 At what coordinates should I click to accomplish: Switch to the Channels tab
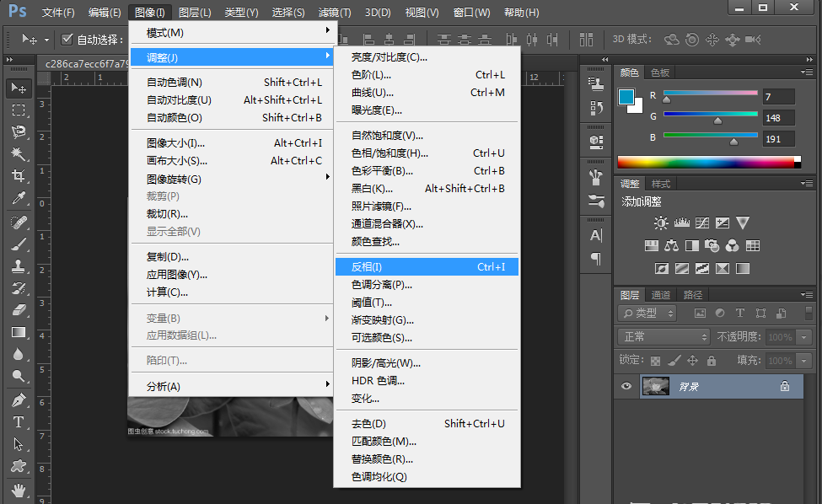click(661, 294)
